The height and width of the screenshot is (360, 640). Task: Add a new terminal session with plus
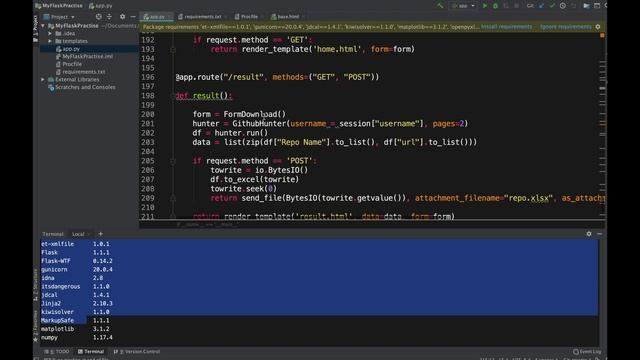tap(100, 234)
